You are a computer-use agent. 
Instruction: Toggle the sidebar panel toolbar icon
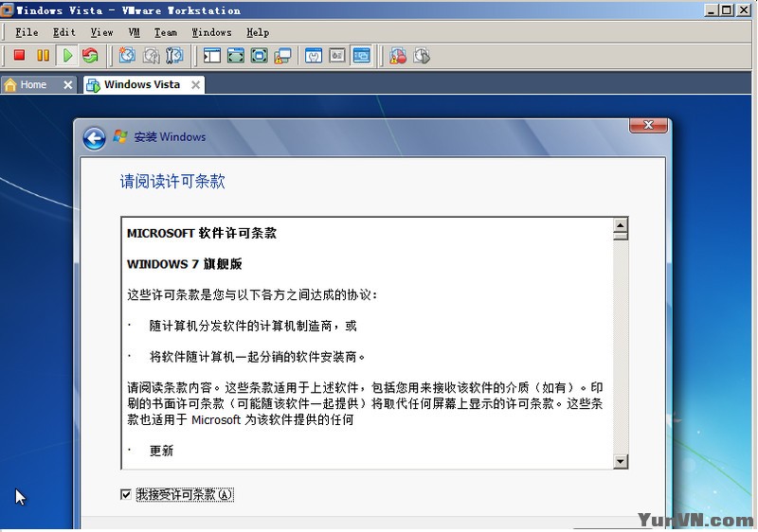coord(211,56)
